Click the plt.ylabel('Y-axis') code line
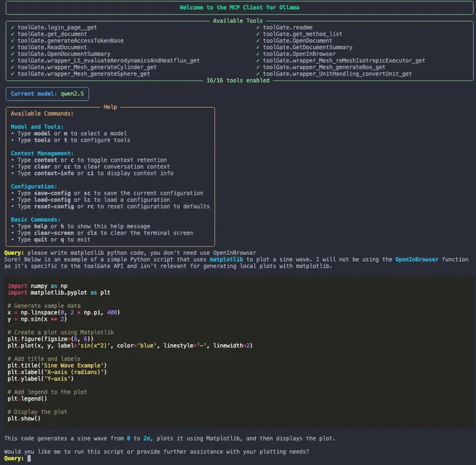Viewport: 476px width, 465px height. tap(41, 379)
